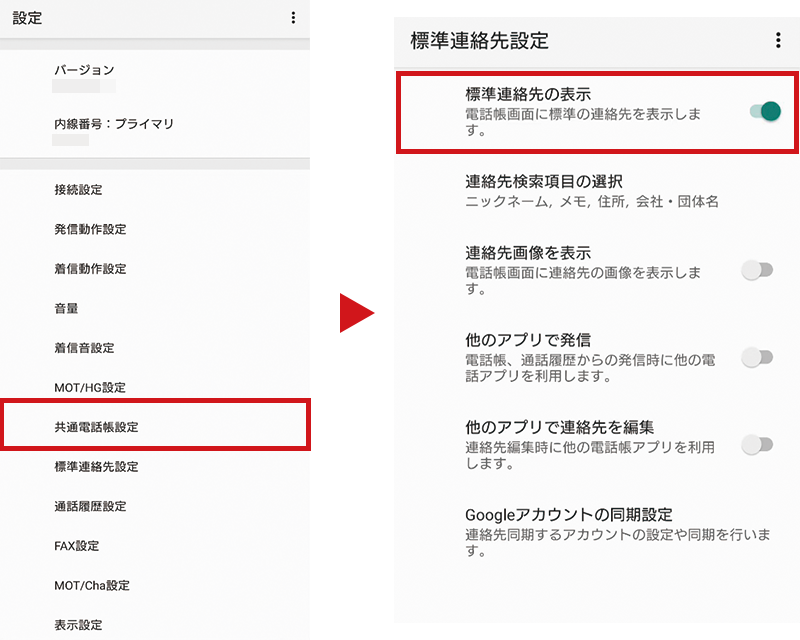Open 表示設定 item
This screenshot has height=640, width=800.
coord(155,625)
